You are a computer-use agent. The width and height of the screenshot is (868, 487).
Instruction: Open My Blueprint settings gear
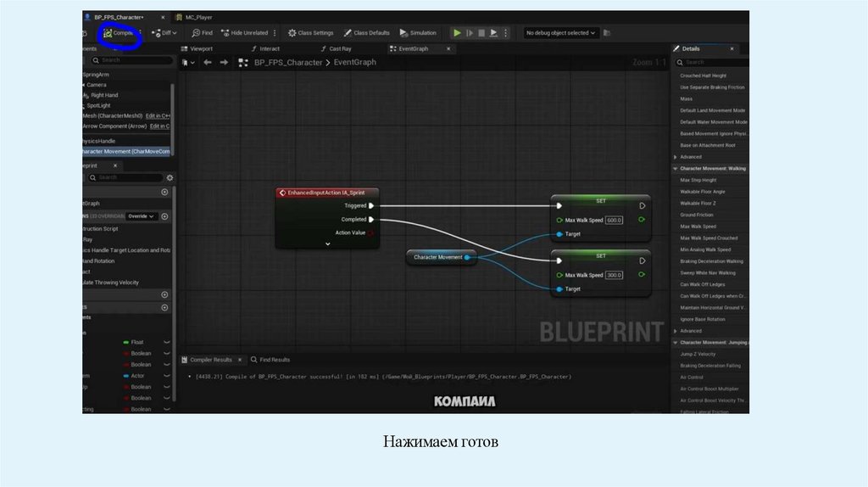[x=170, y=178]
